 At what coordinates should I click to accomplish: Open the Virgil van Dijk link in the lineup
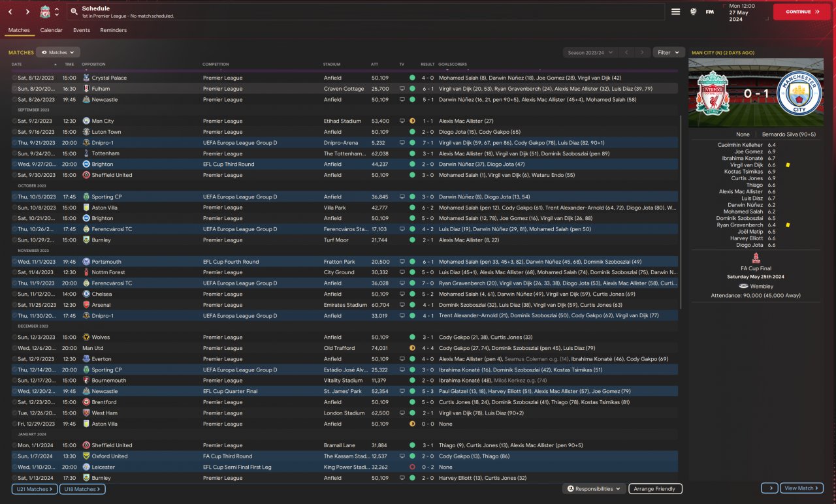pyautogui.click(x=748, y=165)
